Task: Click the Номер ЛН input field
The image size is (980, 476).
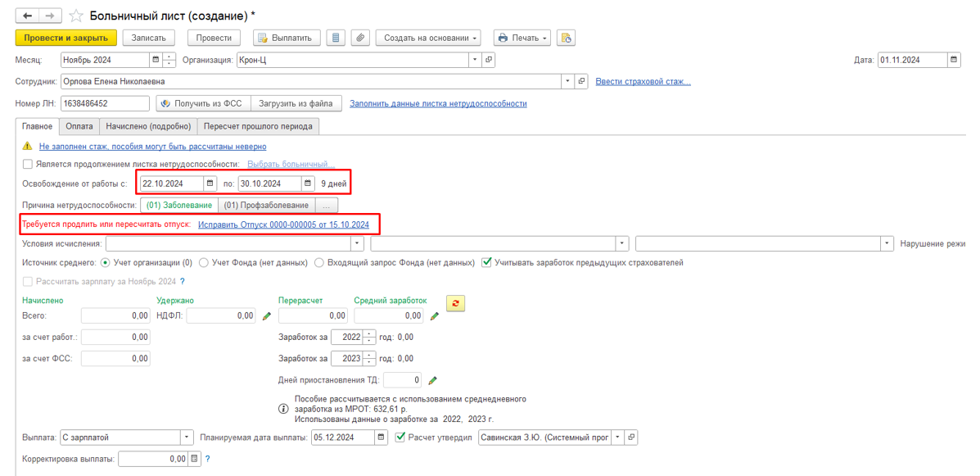Action: pyautogui.click(x=105, y=103)
